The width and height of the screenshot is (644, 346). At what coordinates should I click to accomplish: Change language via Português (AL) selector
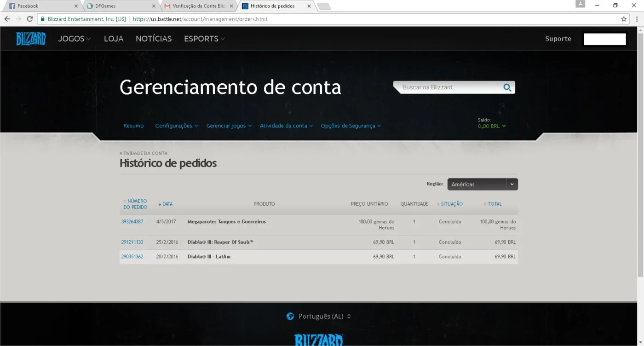click(325, 316)
